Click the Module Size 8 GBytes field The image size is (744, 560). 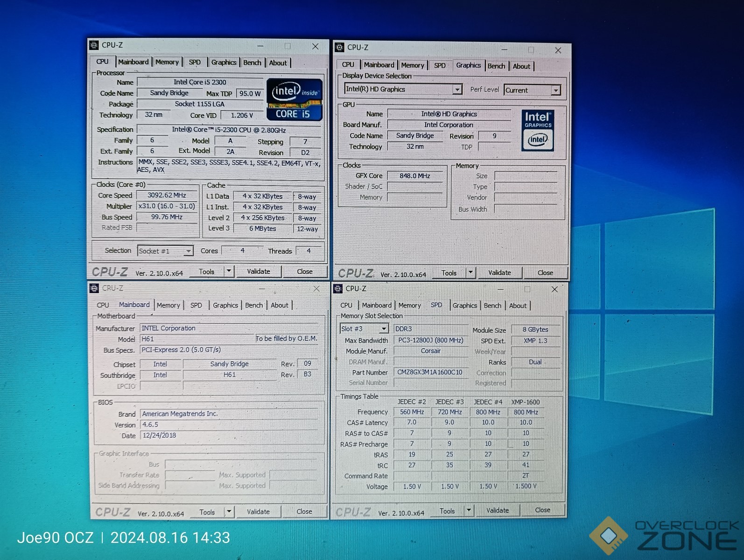tap(535, 329)
